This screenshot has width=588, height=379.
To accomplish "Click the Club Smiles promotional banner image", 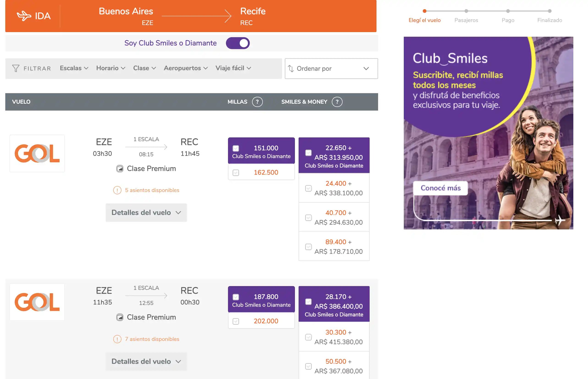I will [488, 133].
